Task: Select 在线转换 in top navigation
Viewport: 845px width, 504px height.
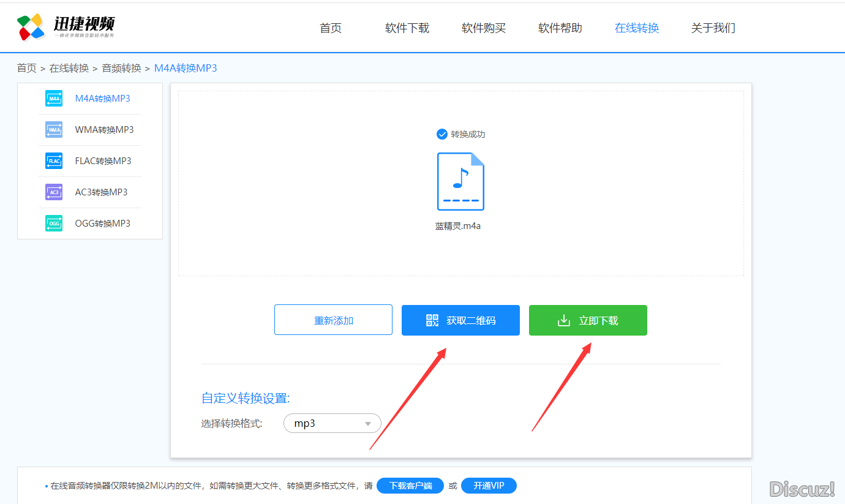Action: tap(637, 28)
